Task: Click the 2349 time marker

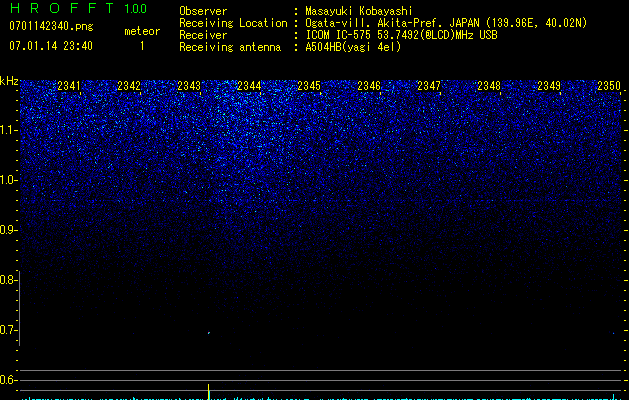Action: click(549, 86)
